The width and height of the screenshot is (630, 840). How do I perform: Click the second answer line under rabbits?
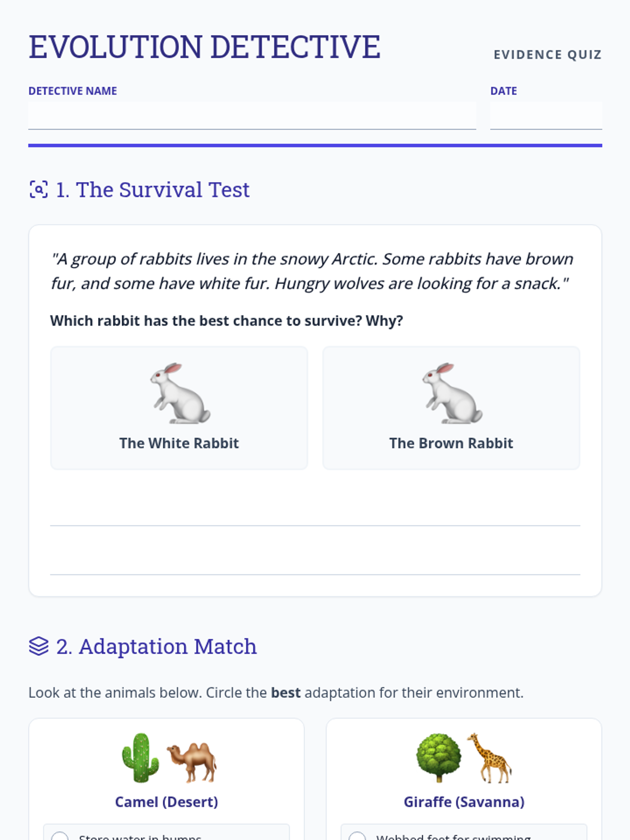pyautogui.click(x=315, y=563)
